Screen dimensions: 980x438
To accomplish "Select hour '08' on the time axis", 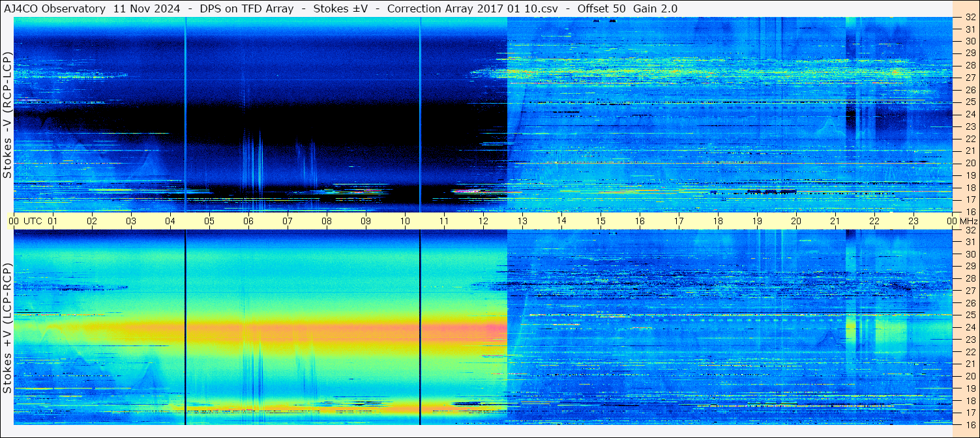I will (x=327, y=221).
